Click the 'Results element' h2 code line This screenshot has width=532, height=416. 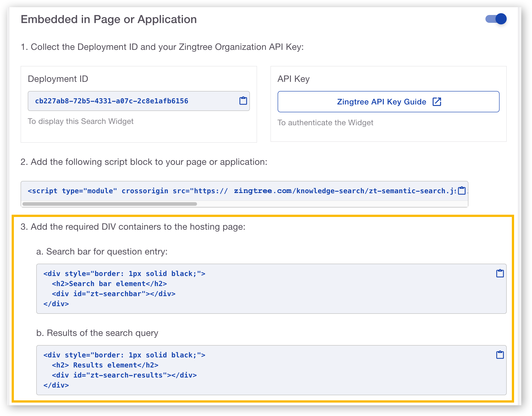tap(105, 365)
